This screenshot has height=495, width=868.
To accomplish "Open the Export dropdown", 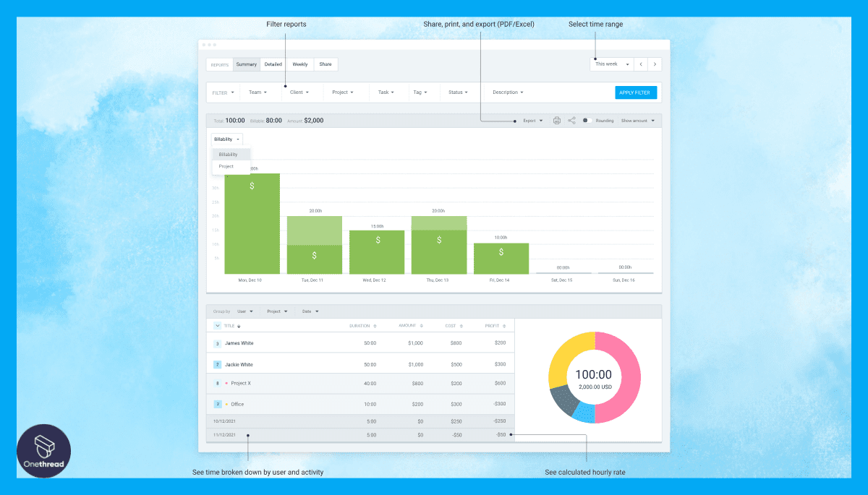I will 532,120.
